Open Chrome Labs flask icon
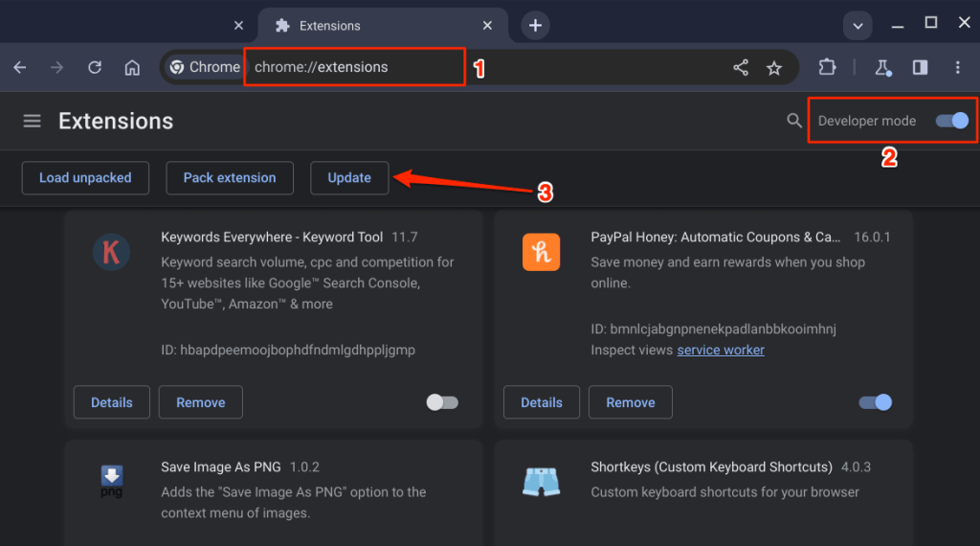This screenshot has width=980, height=546. (882, 68)
